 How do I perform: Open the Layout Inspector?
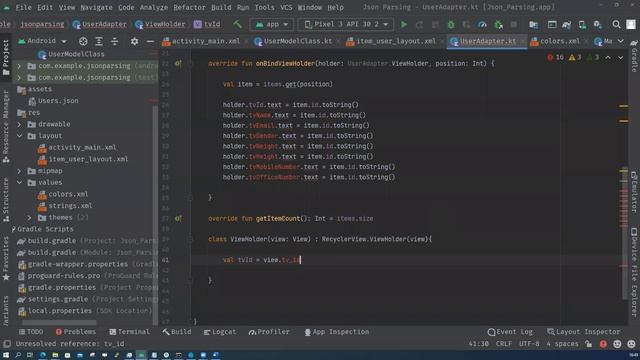click(x=584, y=332)
